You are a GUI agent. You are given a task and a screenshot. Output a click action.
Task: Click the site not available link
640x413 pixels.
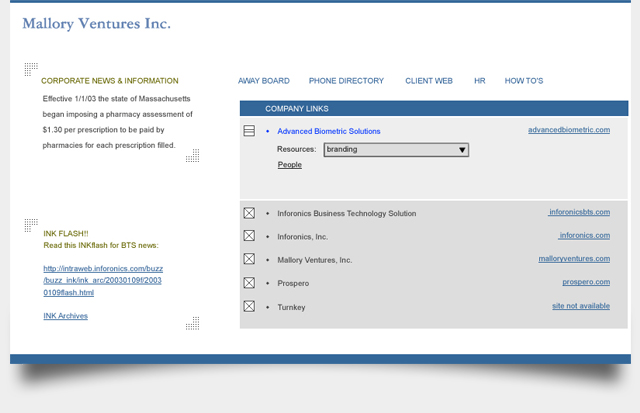click(581, 306)
